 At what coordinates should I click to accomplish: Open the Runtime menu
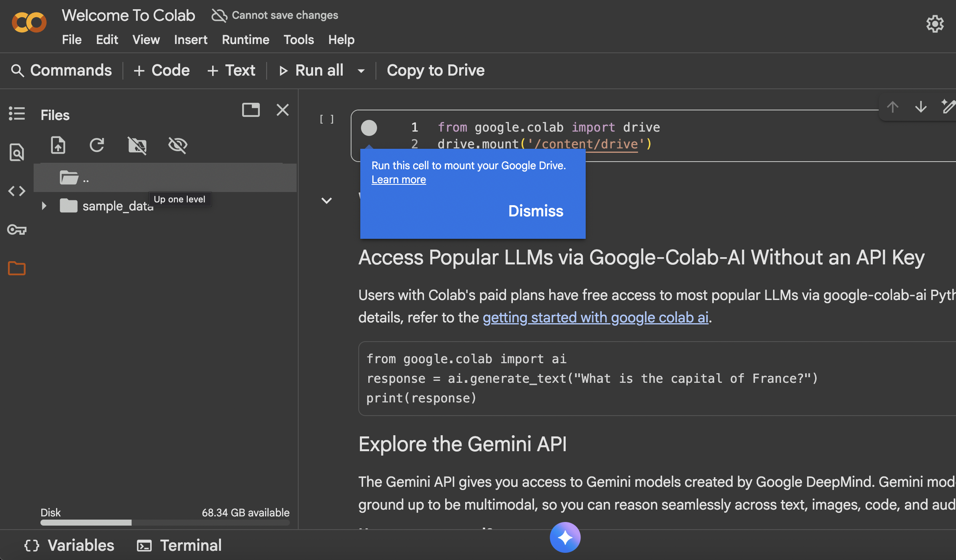point(245,40)
